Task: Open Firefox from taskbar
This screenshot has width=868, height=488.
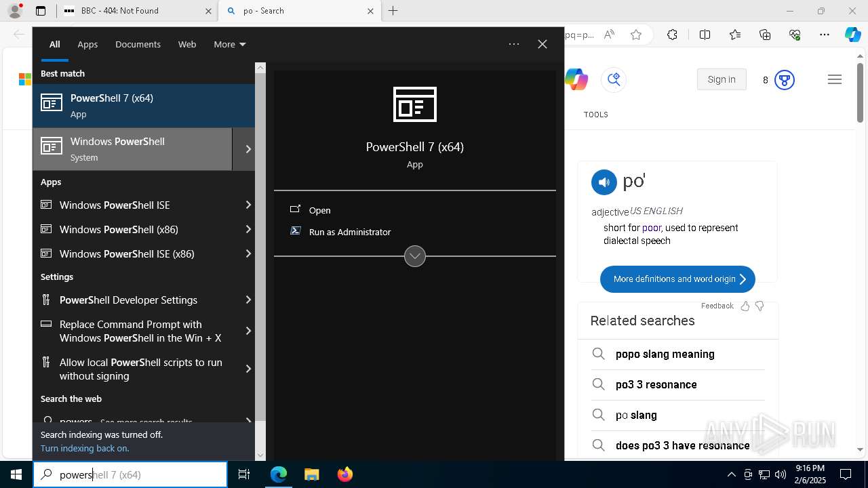Action: tap(344, 474)
